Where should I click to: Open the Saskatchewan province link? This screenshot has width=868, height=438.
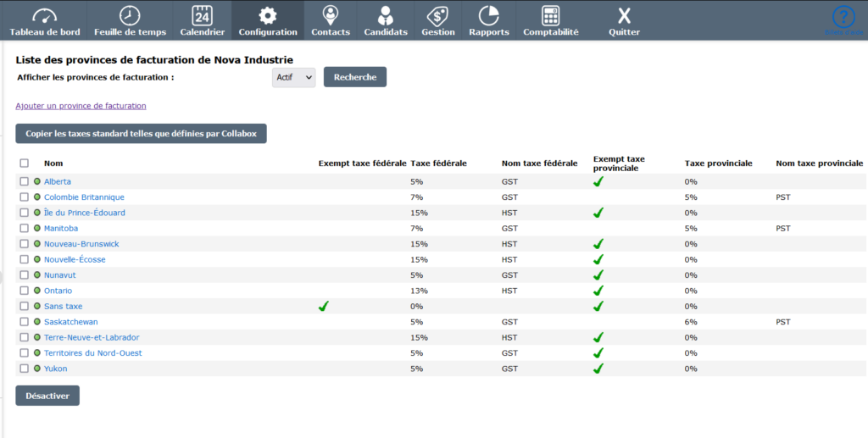click(x=71, y=322)
